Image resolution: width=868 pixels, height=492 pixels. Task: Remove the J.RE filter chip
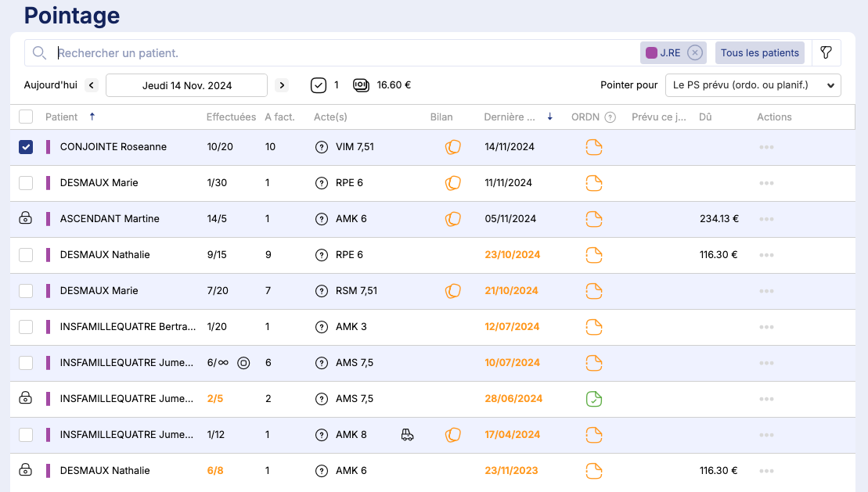(694, 52)
